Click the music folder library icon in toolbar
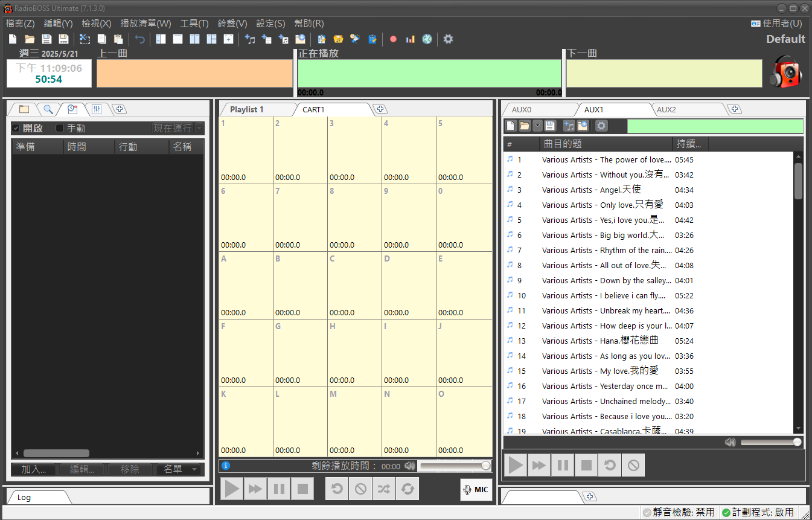 click(338, 39)
